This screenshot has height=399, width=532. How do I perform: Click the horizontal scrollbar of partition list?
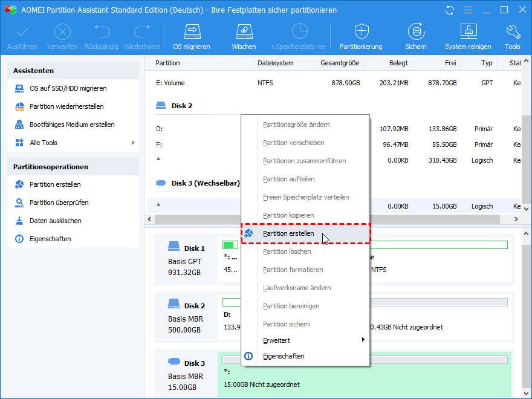tap(328, 219)
